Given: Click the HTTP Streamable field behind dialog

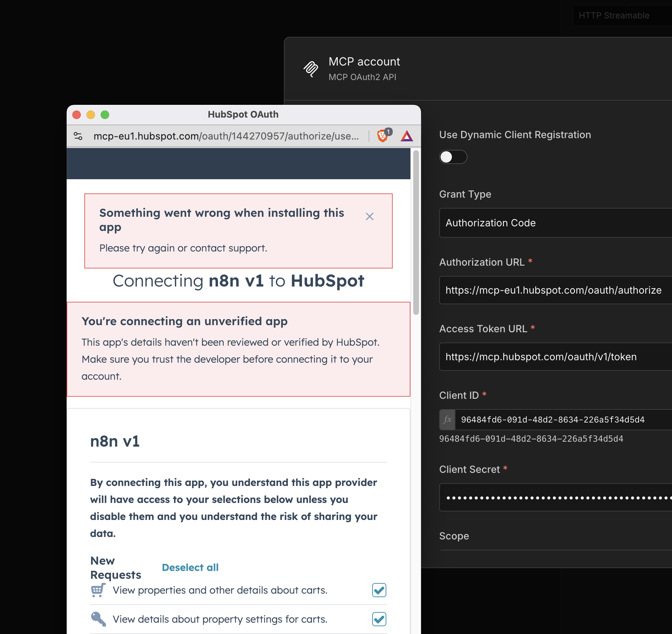Looking at the screenshot, I should [x=622, y=16].
